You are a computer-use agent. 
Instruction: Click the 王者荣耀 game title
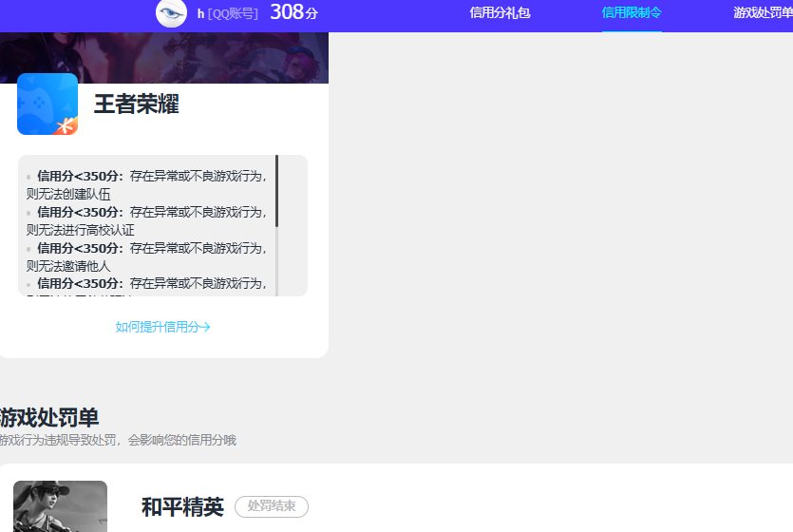pos(137,104)
